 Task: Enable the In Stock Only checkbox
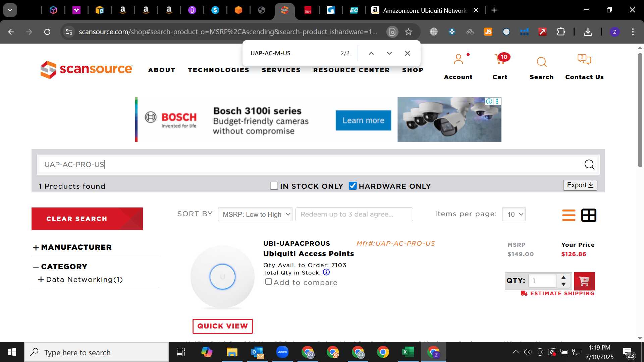(x=274, y=186)
